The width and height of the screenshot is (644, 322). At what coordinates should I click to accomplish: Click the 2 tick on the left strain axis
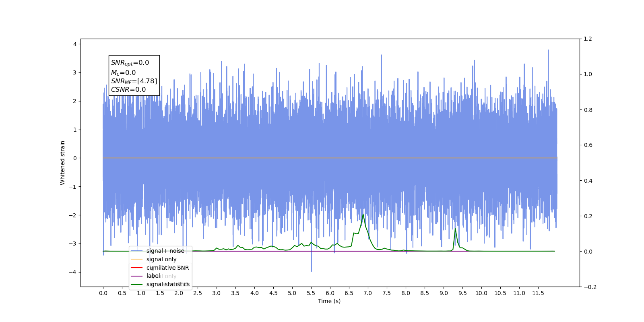[x=75, y=101]
